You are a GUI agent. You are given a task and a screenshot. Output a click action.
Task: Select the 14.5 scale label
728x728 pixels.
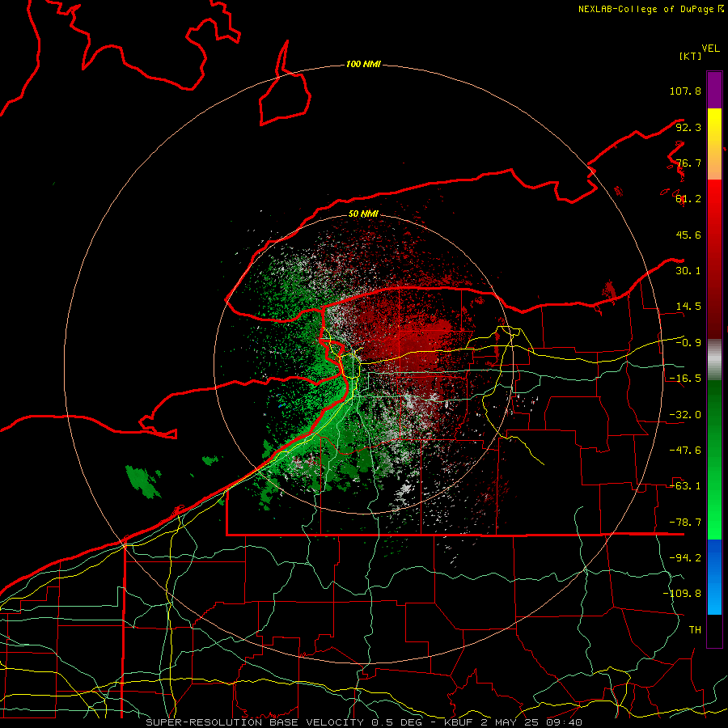coord(688,307)
